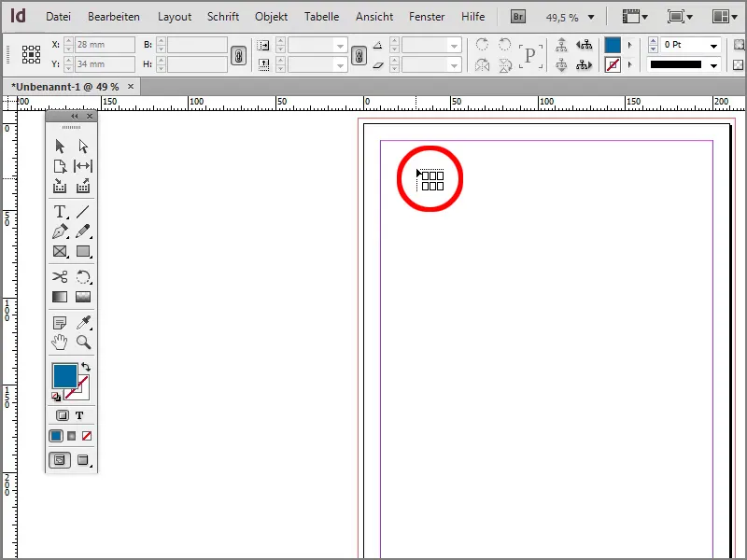Reset to default fill and stroke

coord(56,396)
